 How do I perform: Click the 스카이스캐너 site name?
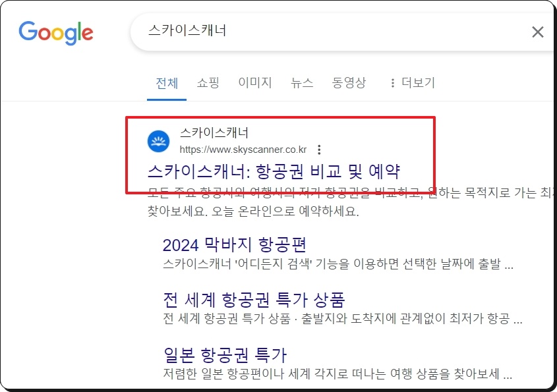(x=214, y=132)
